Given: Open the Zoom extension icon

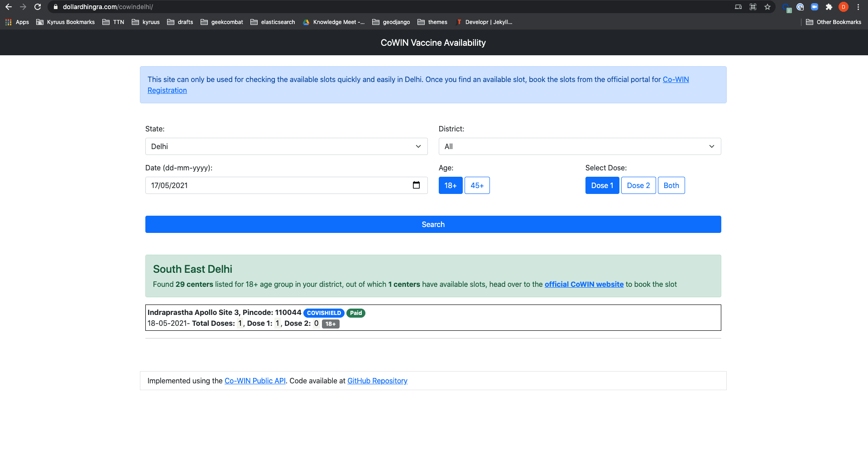Looking at the screenshot, I should pos(814,7).
